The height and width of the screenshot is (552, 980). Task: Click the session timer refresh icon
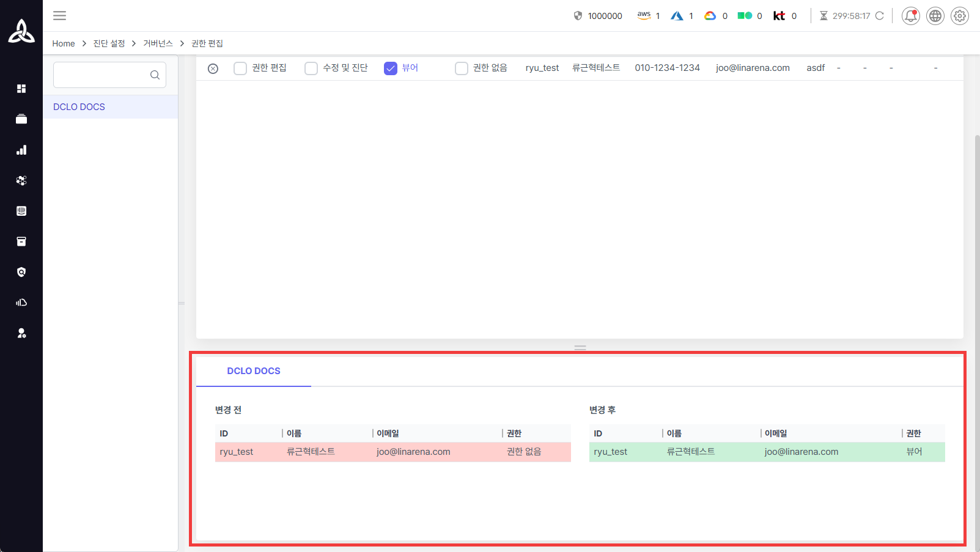coord(879,16)
